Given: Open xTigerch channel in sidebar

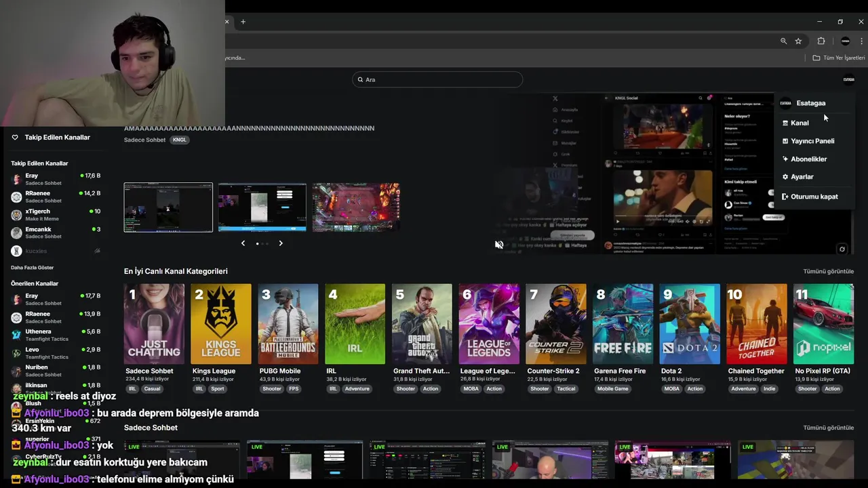Looking at the screenshot, I should click(56, 215).
